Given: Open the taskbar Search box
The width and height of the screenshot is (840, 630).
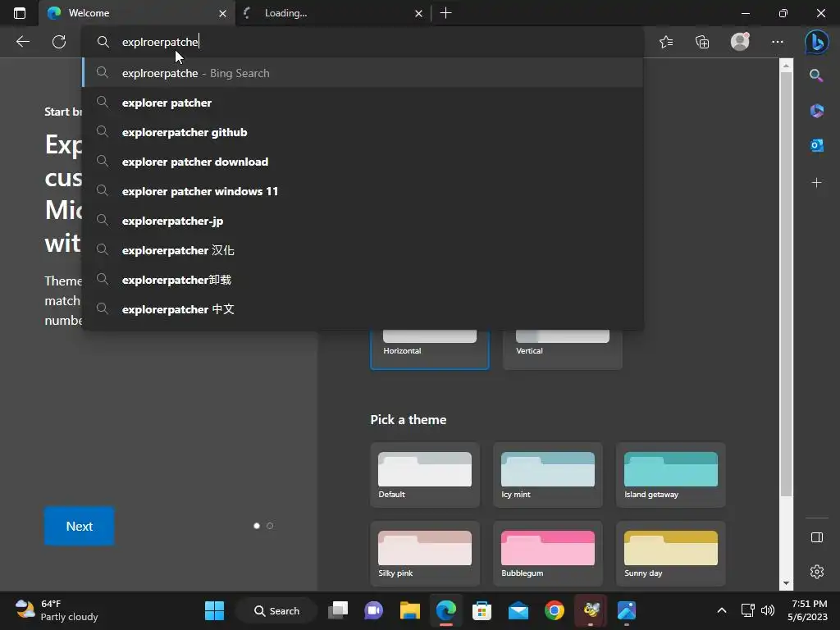Looking at the screenshot, I should [x=276, y=610].
